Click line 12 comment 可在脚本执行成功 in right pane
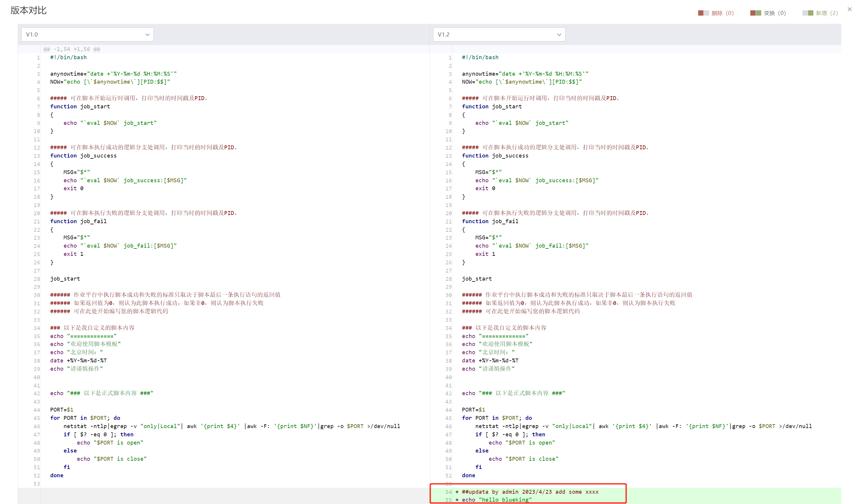Viewport: 859px width, 504px height. [556, 147]
